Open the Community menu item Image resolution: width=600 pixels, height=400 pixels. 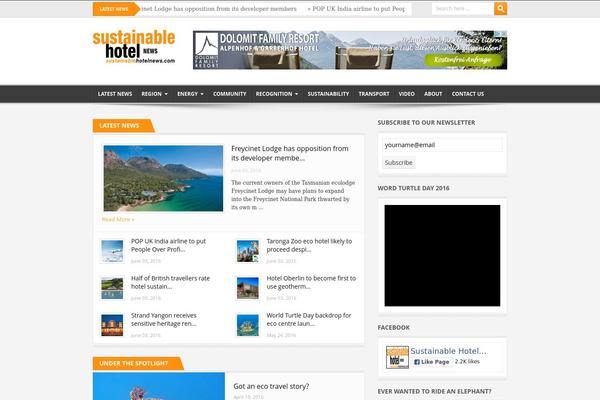coord(230,94)
